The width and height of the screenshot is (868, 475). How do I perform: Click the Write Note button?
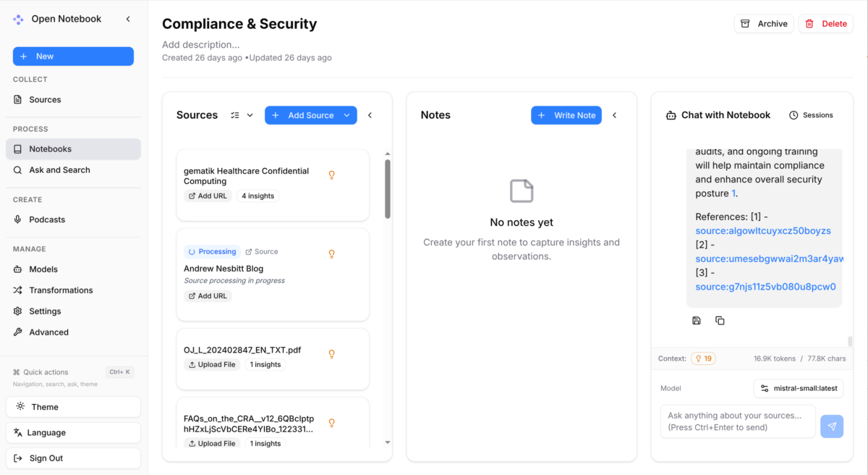566,115
